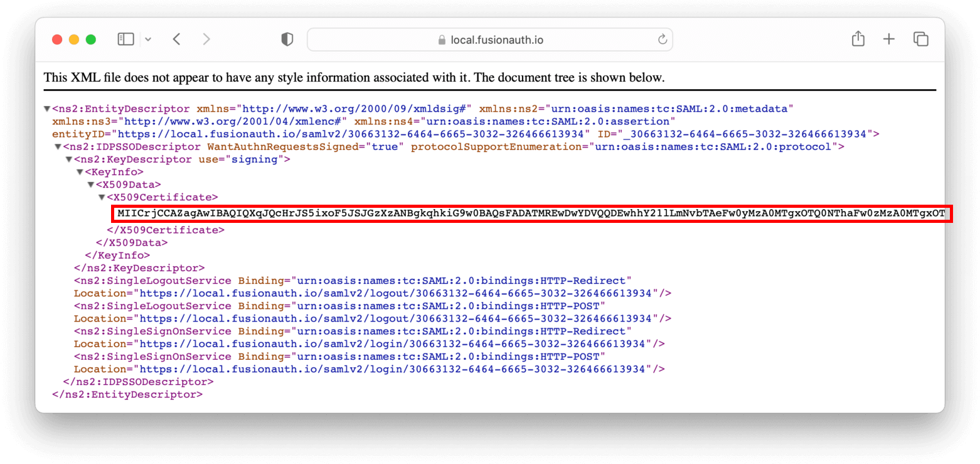Open a new tab with the plus icon
Viewport: 980px width, 464px height.
[889, 40]
